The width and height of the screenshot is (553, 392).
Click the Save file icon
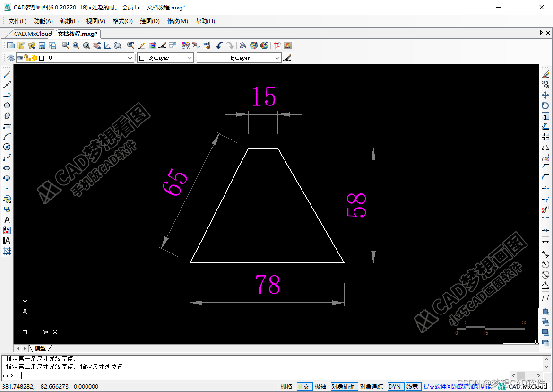(x=42, y=45)
